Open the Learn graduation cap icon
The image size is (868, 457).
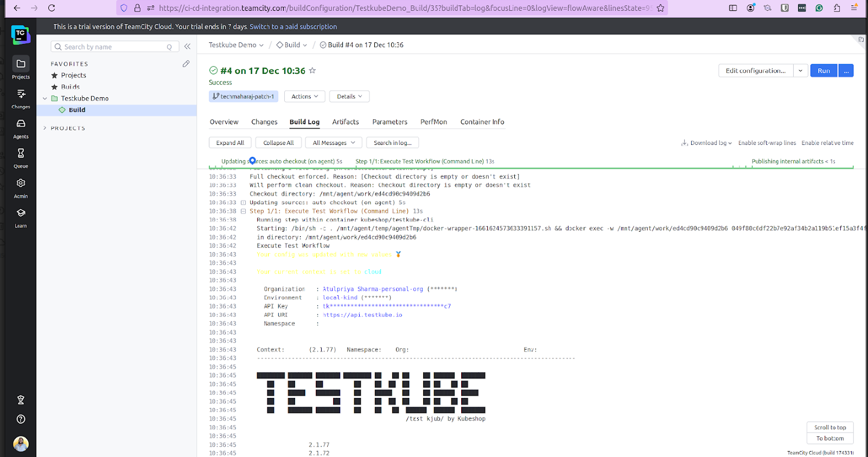pyautogui.click(x=21, y=213)
